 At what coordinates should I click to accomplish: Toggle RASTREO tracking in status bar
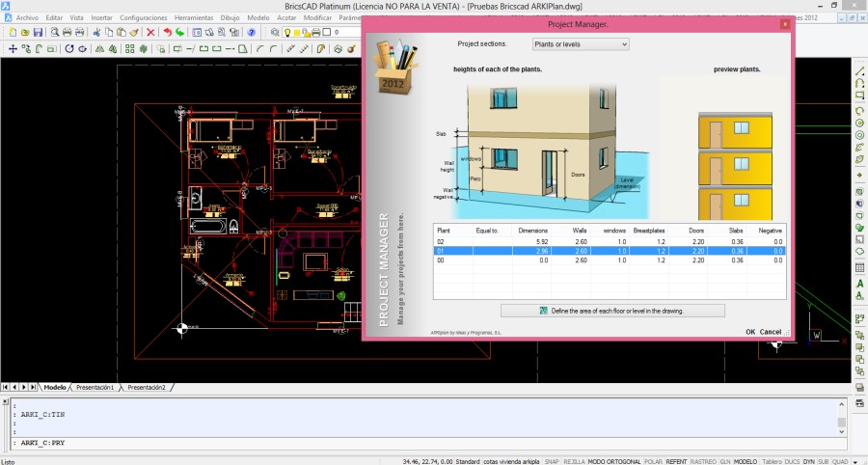pyautogui.click(x=703, y=461)
